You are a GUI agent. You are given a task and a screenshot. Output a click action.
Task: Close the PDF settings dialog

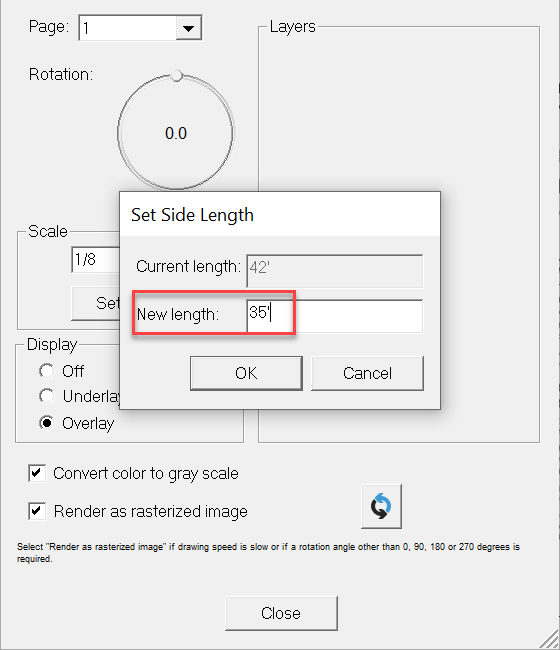point(281,613)
